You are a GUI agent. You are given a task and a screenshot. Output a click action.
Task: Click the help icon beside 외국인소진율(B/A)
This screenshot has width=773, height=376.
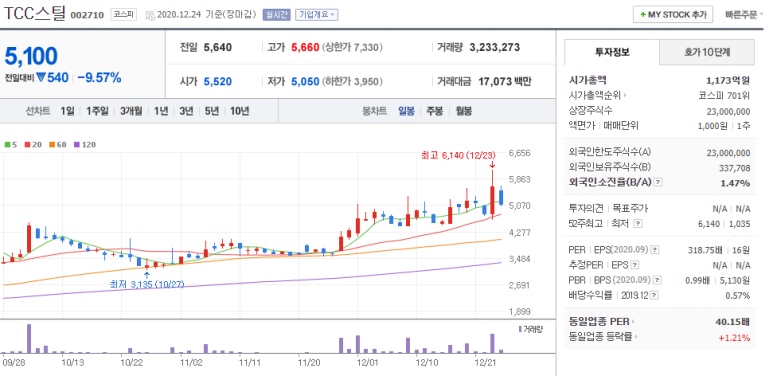click(658, 183)
